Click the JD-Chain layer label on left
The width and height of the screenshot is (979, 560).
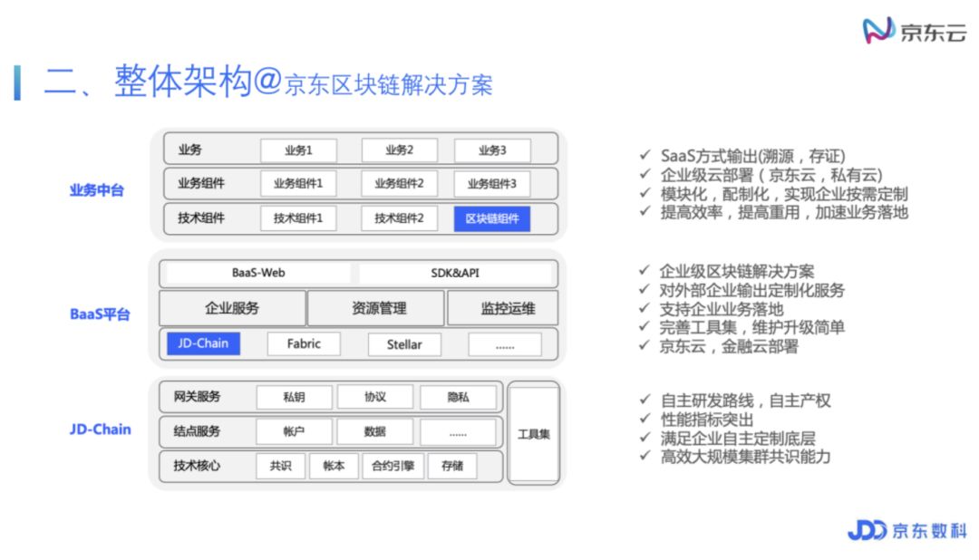(x=101, y=430)
